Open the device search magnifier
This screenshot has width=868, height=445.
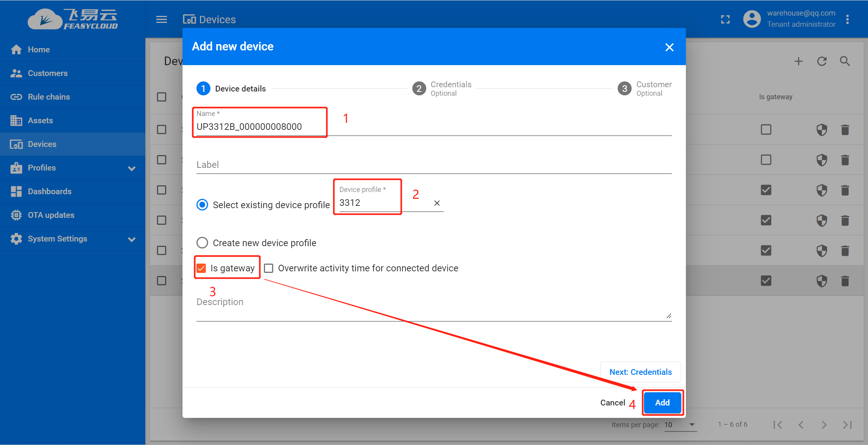coord(845,61)
